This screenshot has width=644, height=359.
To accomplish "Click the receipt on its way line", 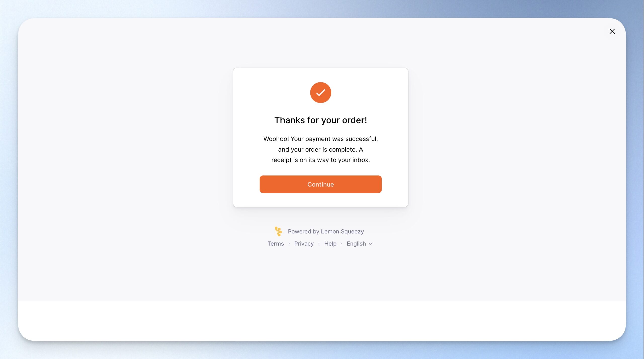I will tap(320, 160).
